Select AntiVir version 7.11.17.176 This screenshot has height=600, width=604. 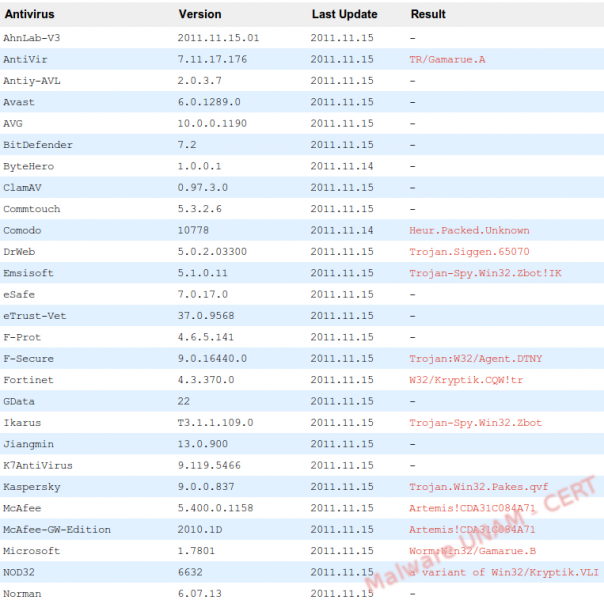pyautogui.click(x=212, y=59)
